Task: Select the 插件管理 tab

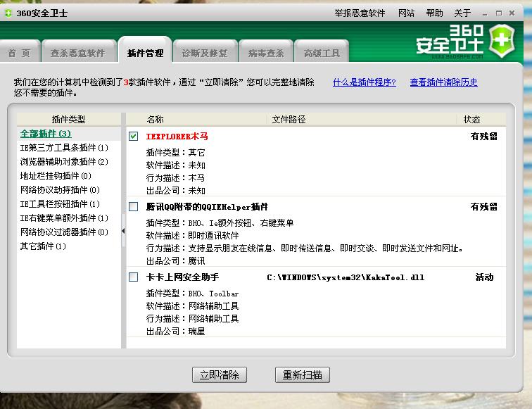Action: tap(145, 51)
